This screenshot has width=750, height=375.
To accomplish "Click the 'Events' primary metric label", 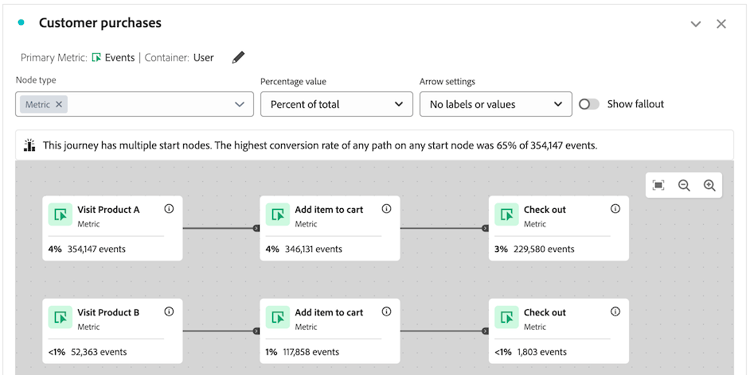I will click(120, 58).
